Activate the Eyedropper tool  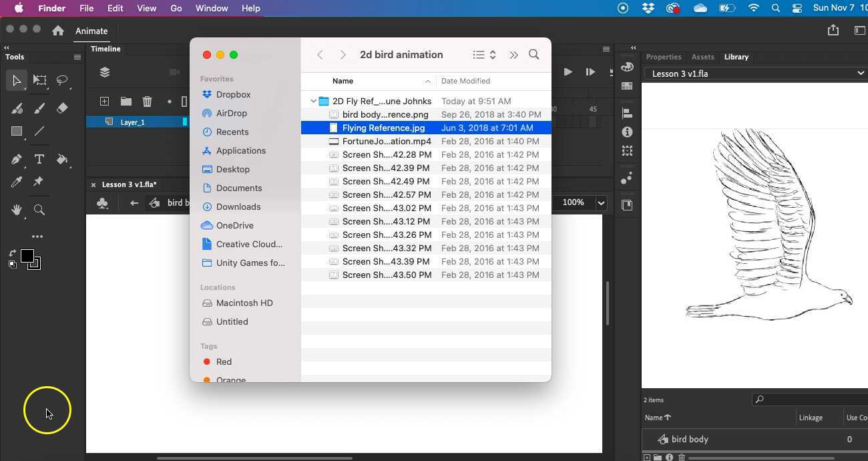coord(17,182)
